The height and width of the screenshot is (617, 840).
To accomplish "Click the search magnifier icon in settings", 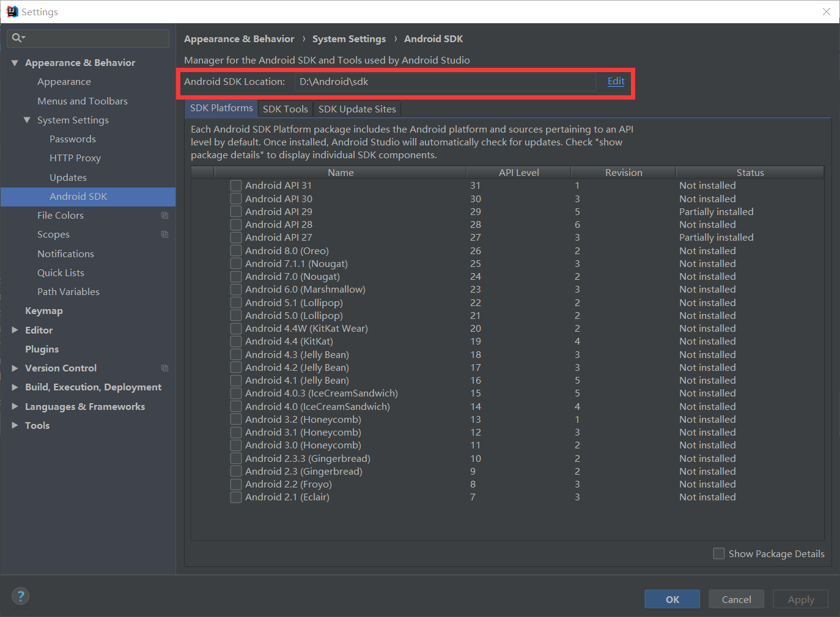I will [x=17, y=38].
